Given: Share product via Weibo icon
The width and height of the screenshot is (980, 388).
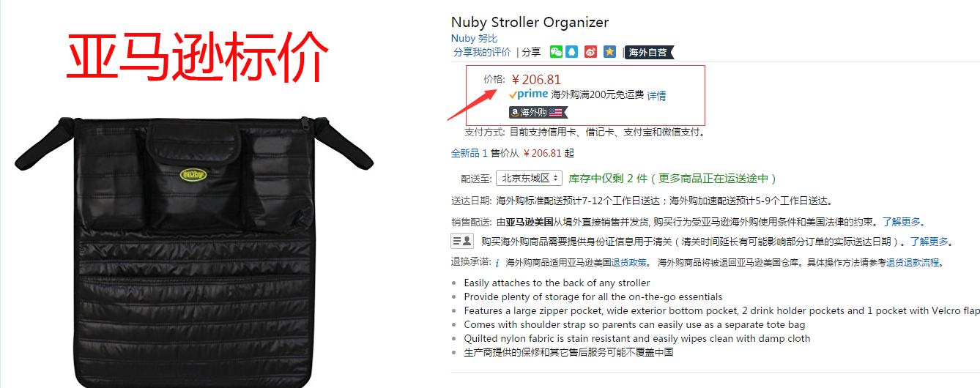Looking at the screenshot, I should [591, 52].
